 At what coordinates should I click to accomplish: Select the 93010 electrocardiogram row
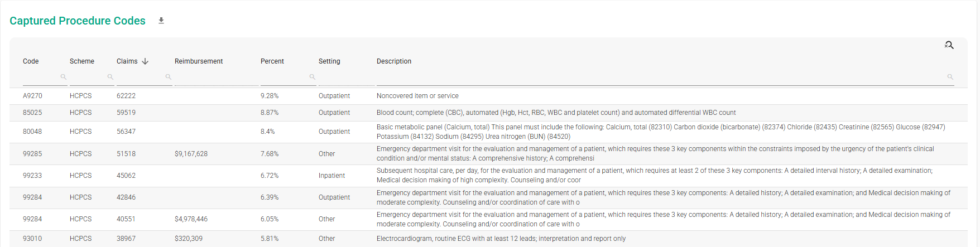(488, 239)
